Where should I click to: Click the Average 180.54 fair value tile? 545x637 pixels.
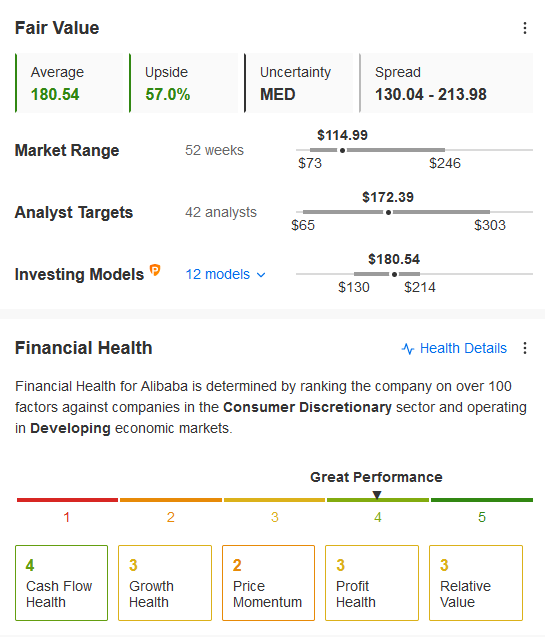point(69,83)
